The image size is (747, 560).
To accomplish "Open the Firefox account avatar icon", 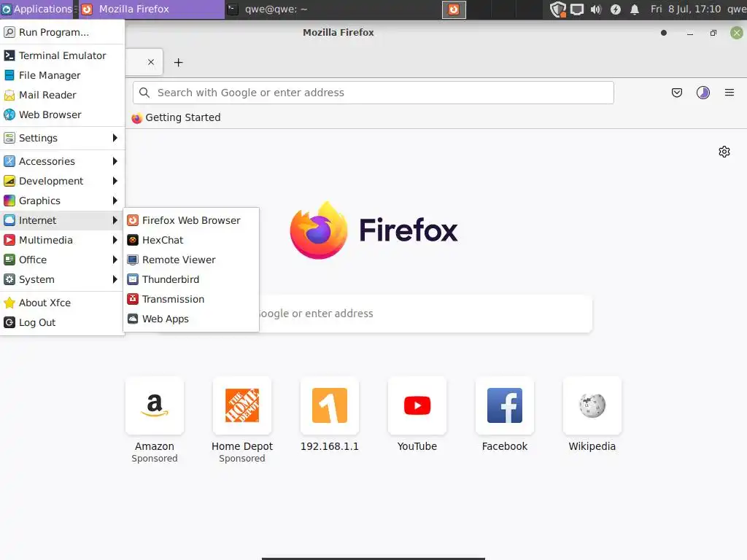I will click(703, 93).
